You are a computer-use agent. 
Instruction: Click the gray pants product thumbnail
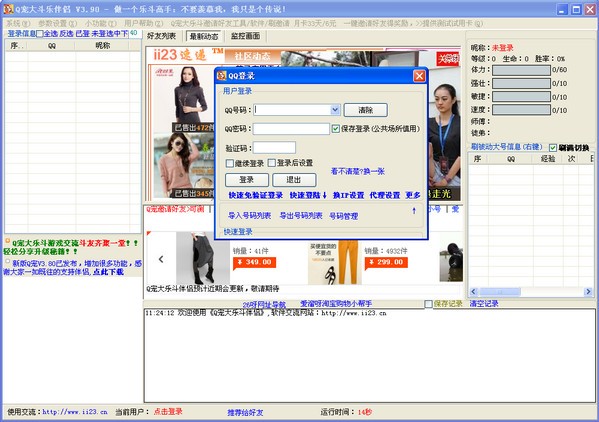tap(203, 258)
